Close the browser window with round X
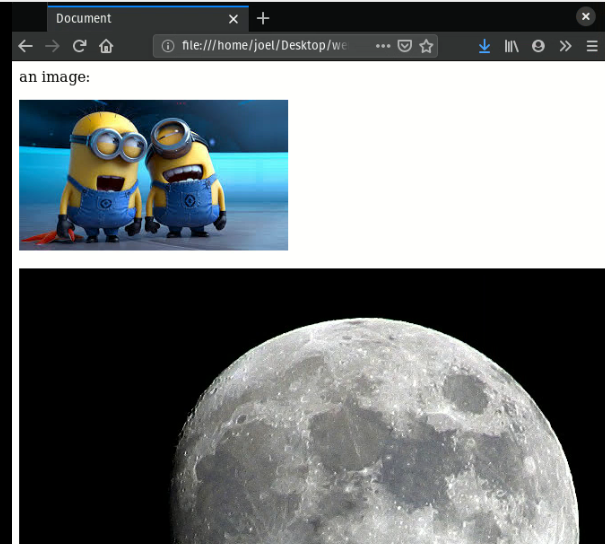Image resolution: width=605 pixels, height=544 pixels. (x=586, y=17)
